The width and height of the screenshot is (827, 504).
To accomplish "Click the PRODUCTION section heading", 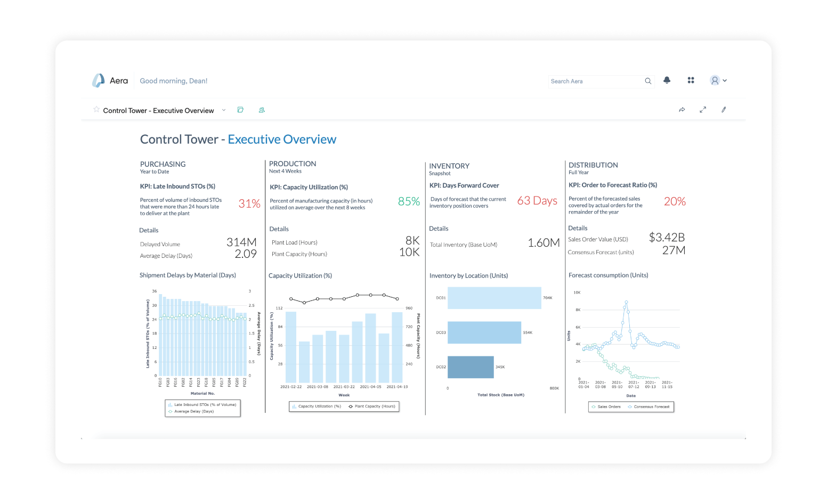I will click(x=293, y=164).
